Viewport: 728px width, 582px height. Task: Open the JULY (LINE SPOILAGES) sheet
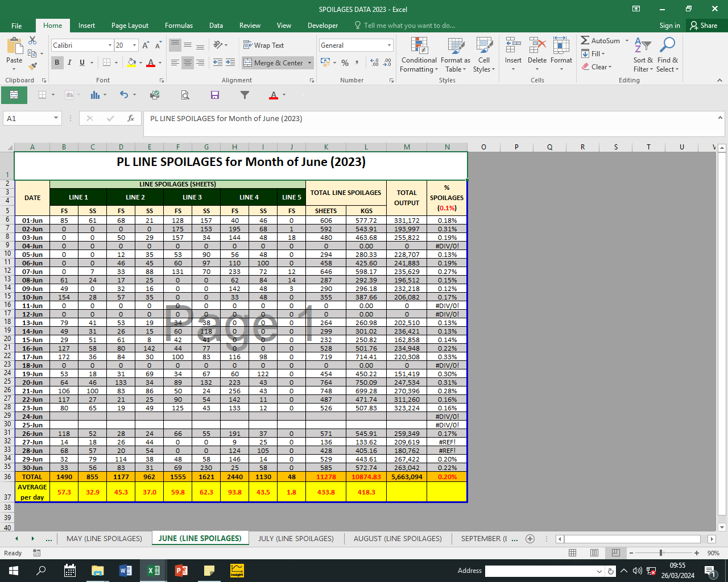296,539
